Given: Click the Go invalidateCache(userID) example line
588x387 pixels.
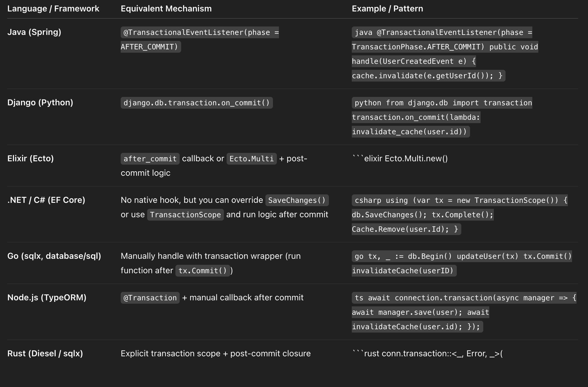Looking at the screenshot, I should pos(403,271).
